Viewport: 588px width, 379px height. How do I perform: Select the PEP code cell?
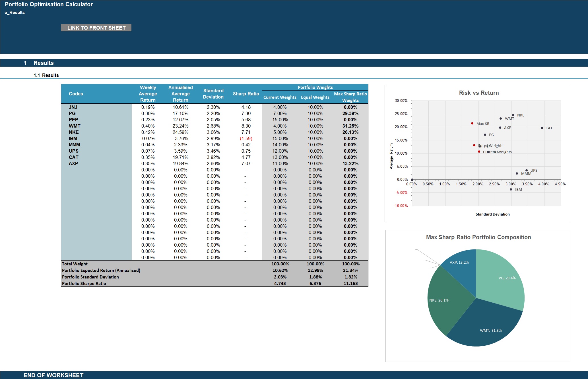(x=96, y=120)
